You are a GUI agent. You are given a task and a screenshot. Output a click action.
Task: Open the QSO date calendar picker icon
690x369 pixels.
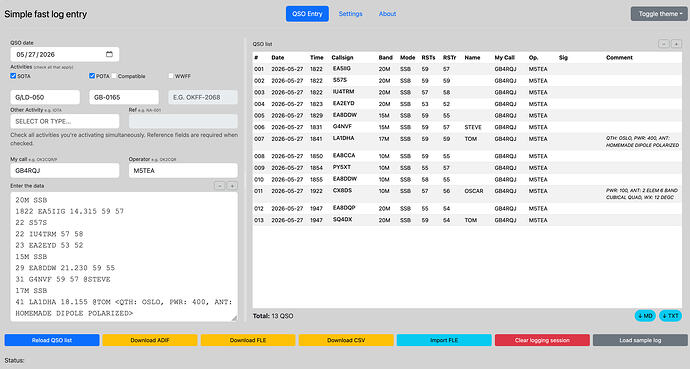click(x=109, y=54)
